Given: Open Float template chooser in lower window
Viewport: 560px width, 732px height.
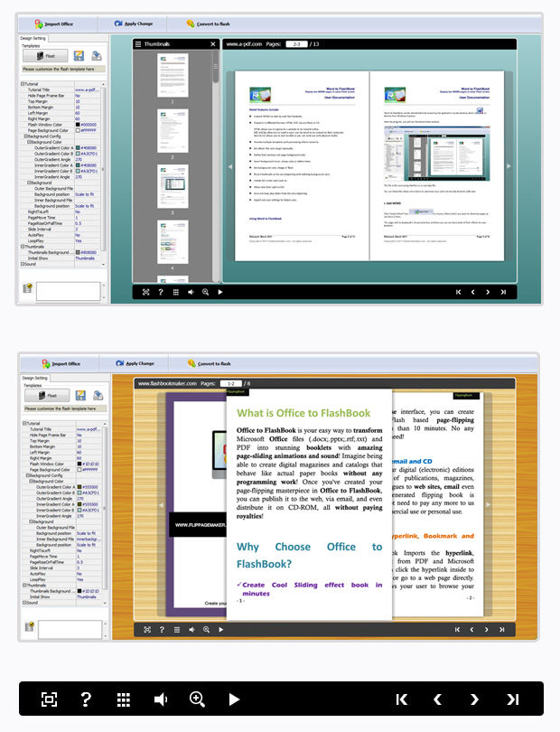Looking at the screenshot, I should click(47, 396).
